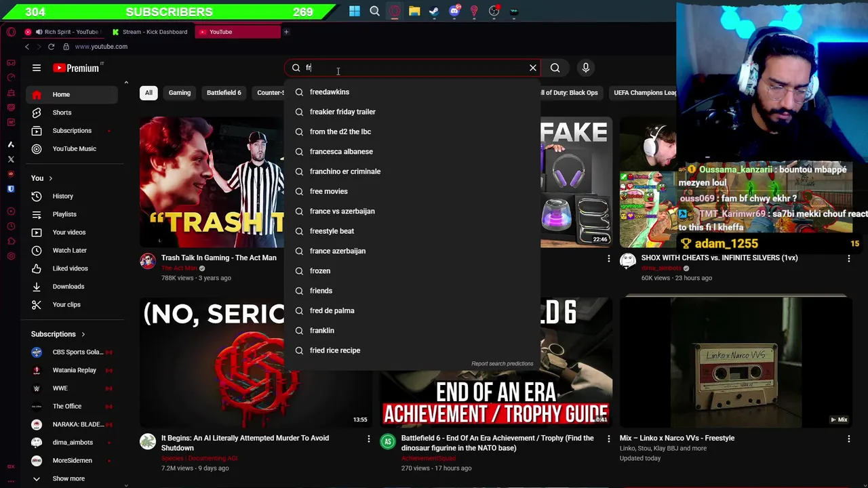The image size is (868, 488).
Task: Open 'Linko x Narco VVS' mix thumbnail
Action: [736, 363]
